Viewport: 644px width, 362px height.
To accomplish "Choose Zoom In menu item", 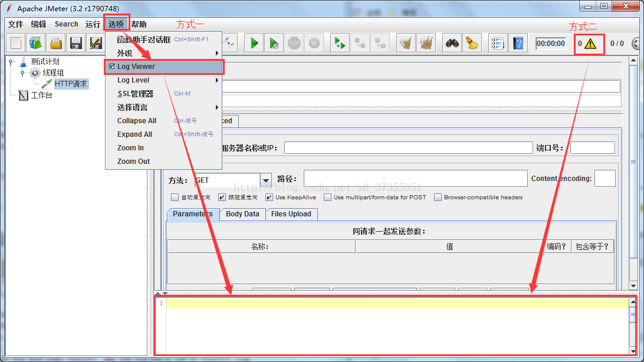I will point(164,148).
